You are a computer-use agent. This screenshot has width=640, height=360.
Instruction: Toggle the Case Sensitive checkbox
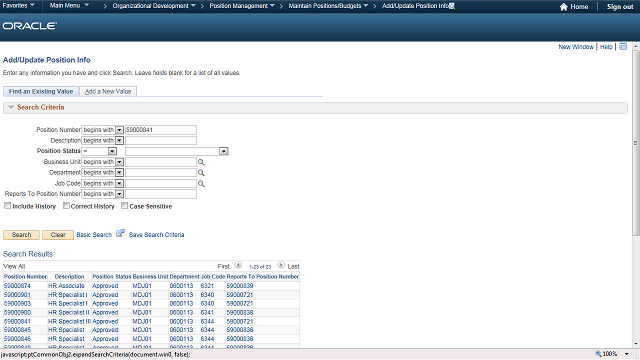point(124,206)
